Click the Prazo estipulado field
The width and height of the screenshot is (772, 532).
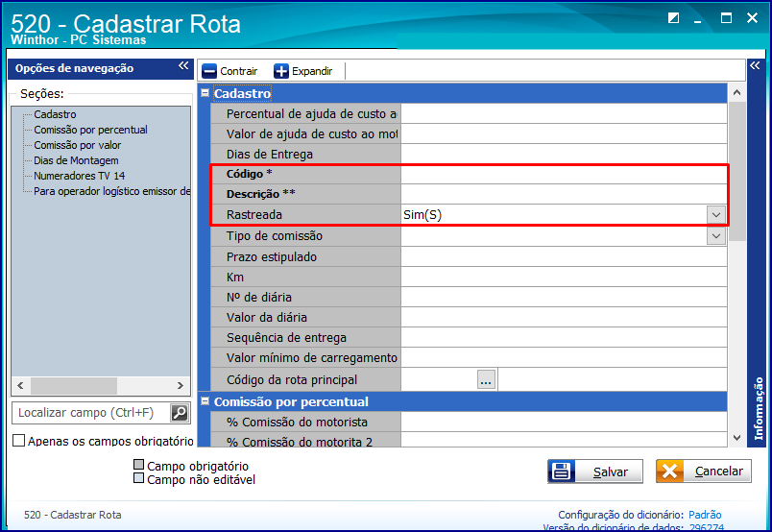point(564,257)
